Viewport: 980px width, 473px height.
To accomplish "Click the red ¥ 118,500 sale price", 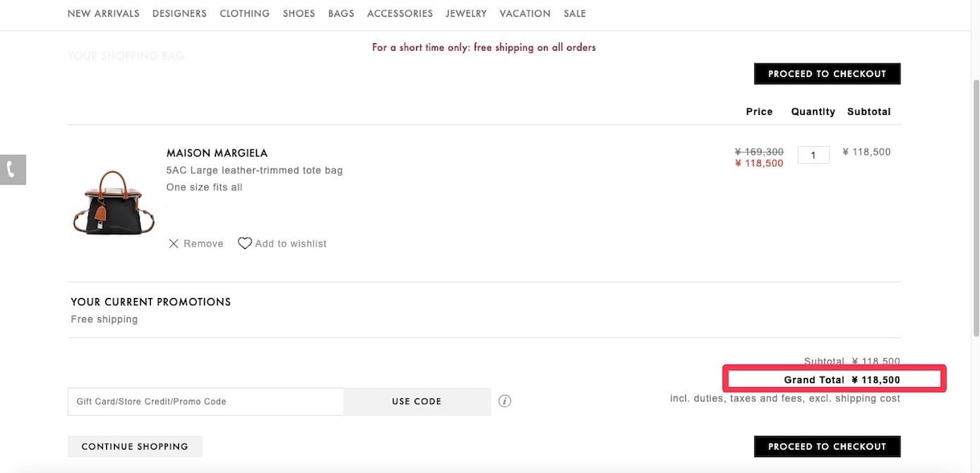I will pyautogui.click(x=759, y=163).
